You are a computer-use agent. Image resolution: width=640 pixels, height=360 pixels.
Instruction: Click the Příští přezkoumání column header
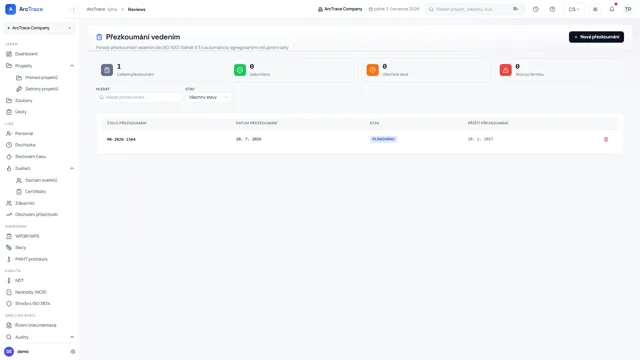pos(488,123)
